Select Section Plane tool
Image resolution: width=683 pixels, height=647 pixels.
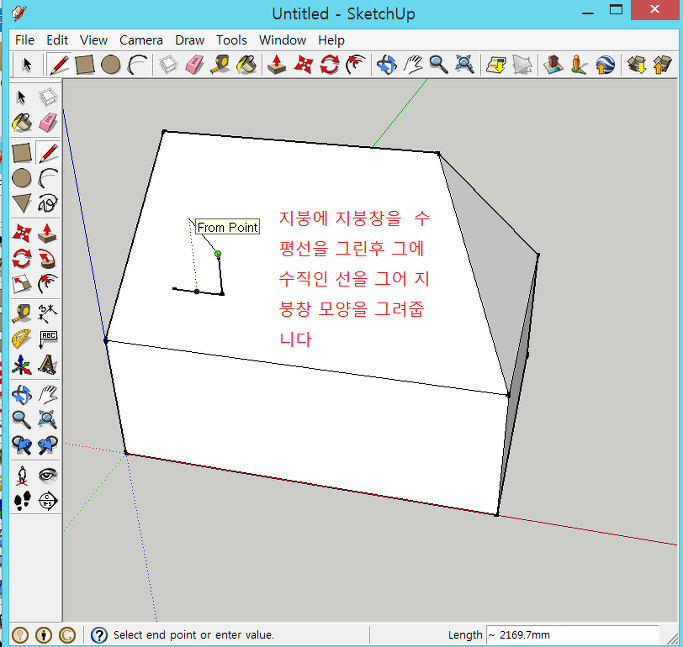(x=47, y=501)
